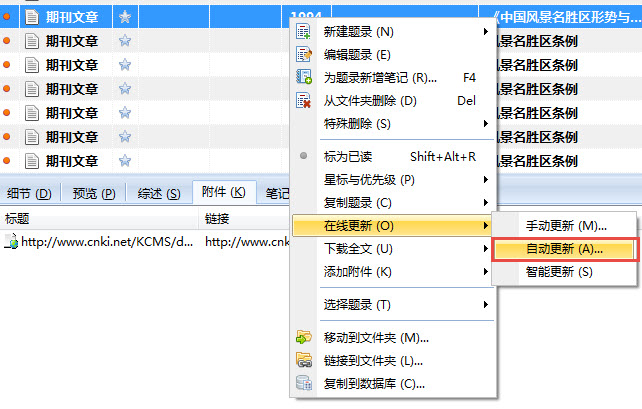This screenshot has height=409, width=642.
Task: Click 手动更新 (M)... in submenu
Action: [x=564, y=226]
